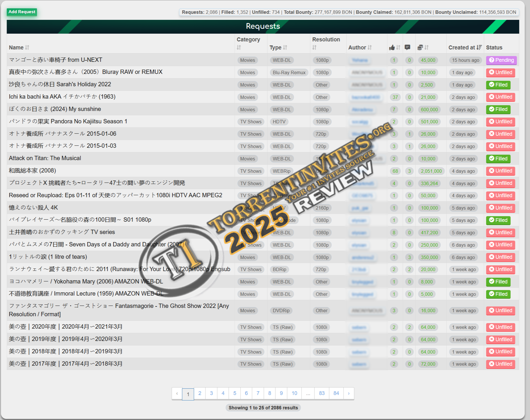Click Unfilled status for 1 litre of tears
The width and height of the screenshot is (530, 420).
[x=501, y=257]
